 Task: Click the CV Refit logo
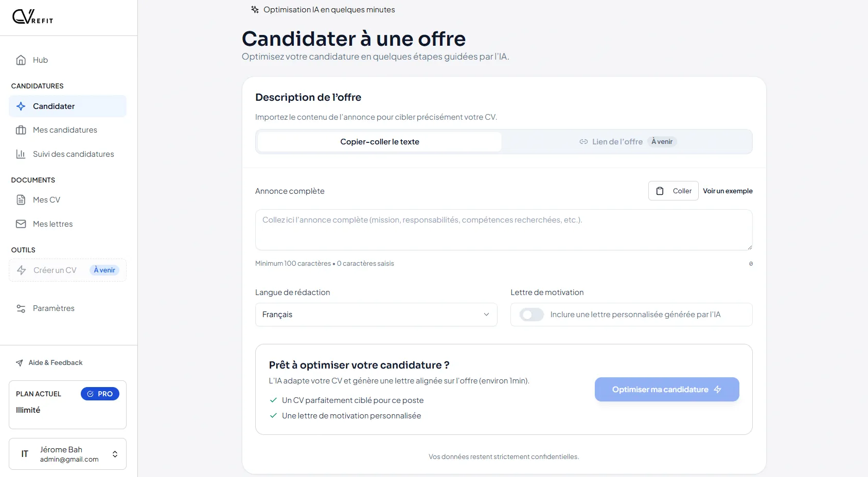tap(32, 17)
